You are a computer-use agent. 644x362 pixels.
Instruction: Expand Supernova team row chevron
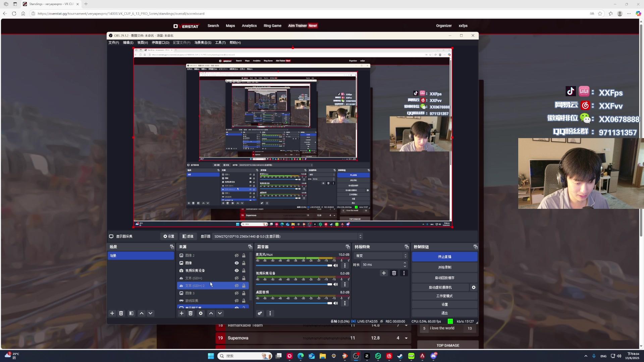tap(406, 338)
